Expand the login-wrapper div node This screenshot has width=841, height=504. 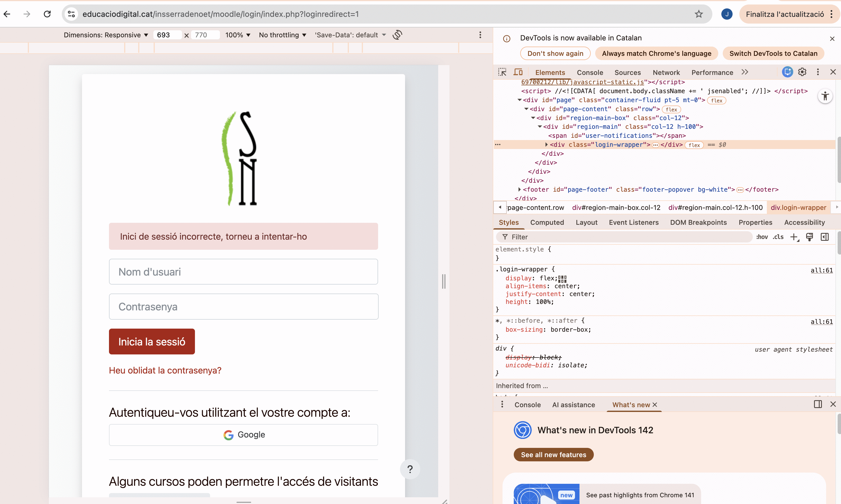(546, 145)
